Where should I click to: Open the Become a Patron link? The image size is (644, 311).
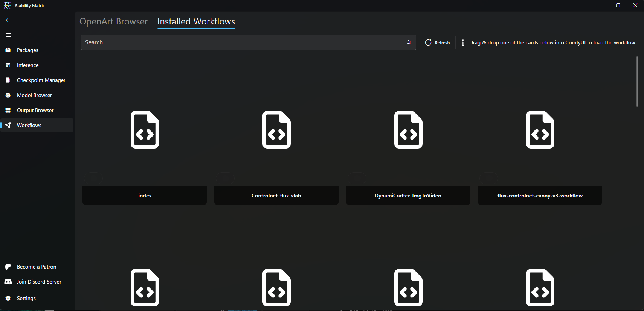point(37,267)
